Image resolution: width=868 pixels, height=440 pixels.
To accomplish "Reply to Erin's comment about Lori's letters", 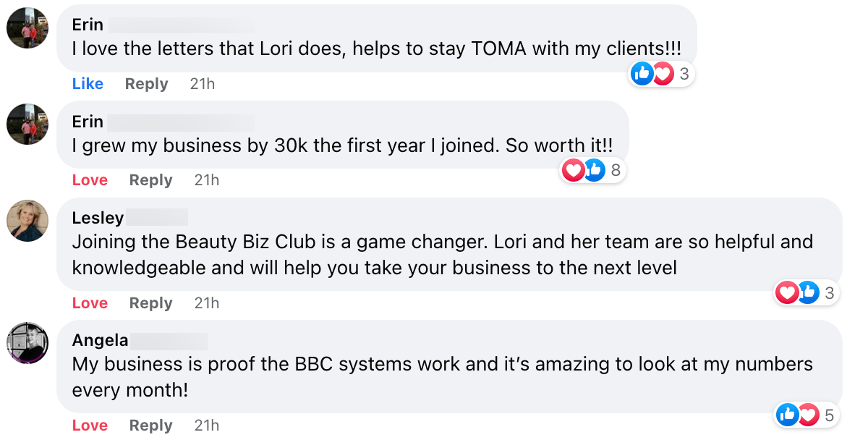I will point(146,84).
